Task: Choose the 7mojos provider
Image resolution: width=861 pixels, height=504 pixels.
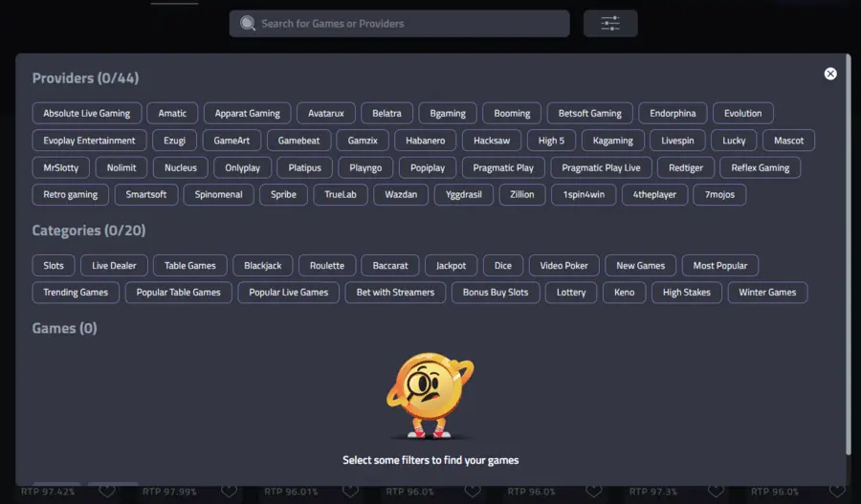Action: 719,194
